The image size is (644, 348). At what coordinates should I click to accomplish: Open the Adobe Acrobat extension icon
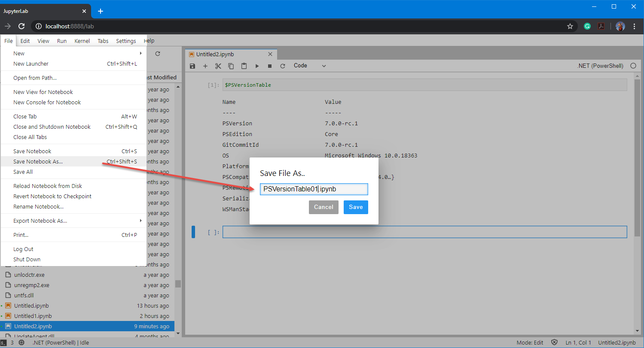point(602,26)
